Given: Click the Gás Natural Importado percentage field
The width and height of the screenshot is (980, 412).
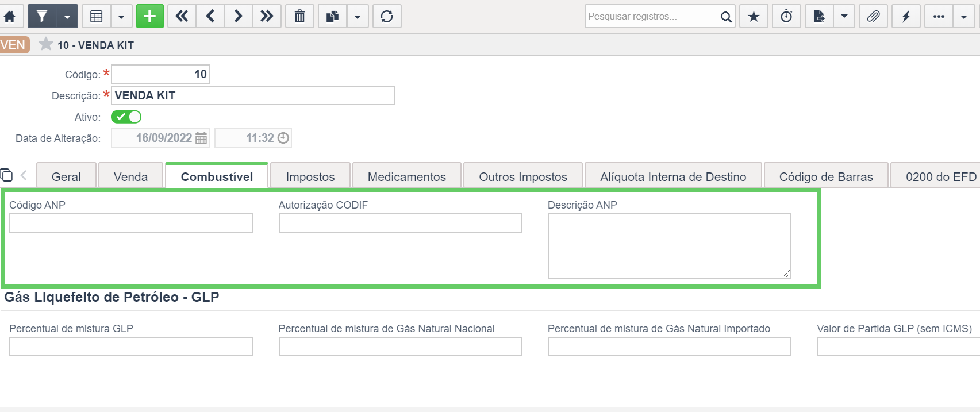Looking at the screenshot, I should click(x=670, y=346).
